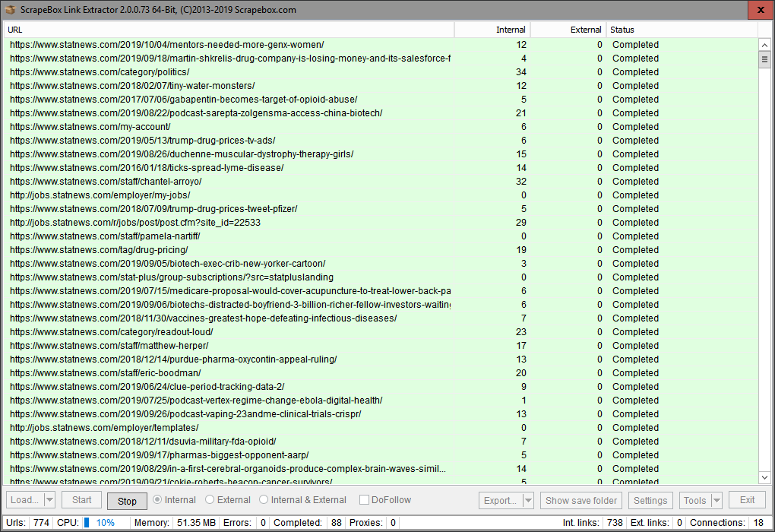Viewport: 775px width, 532px height.
Task: Select the vaccines-greatest-hope URL row
Action: pos(381,318)
